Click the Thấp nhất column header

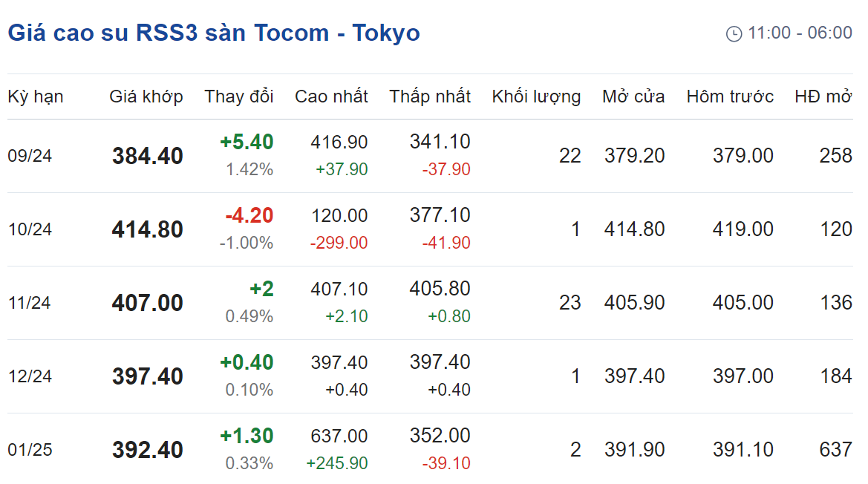(x=430, y=97)
